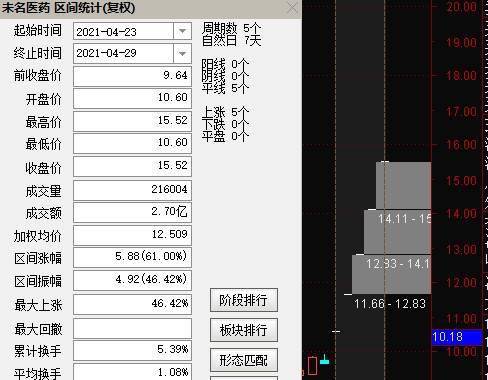Select the 最高价 field showing 15.52
The height and width of the screenshot is (380, 488).
[x=132, y=121]
